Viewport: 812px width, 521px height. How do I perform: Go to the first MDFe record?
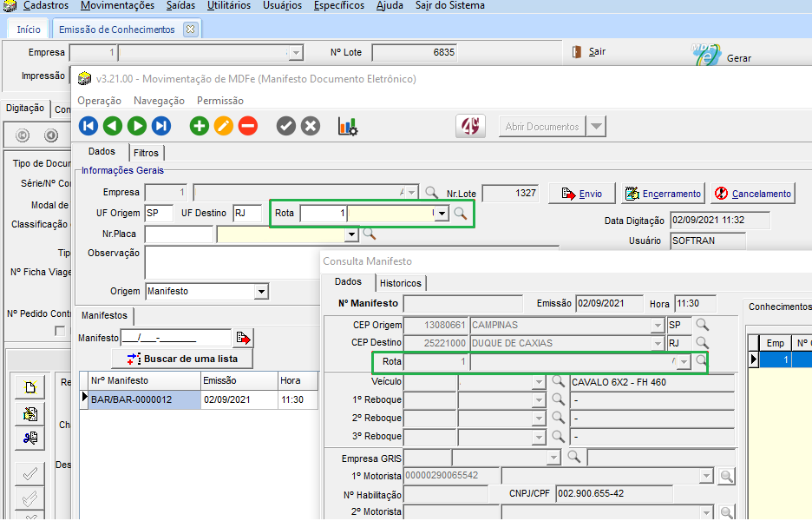coord(88,126)
